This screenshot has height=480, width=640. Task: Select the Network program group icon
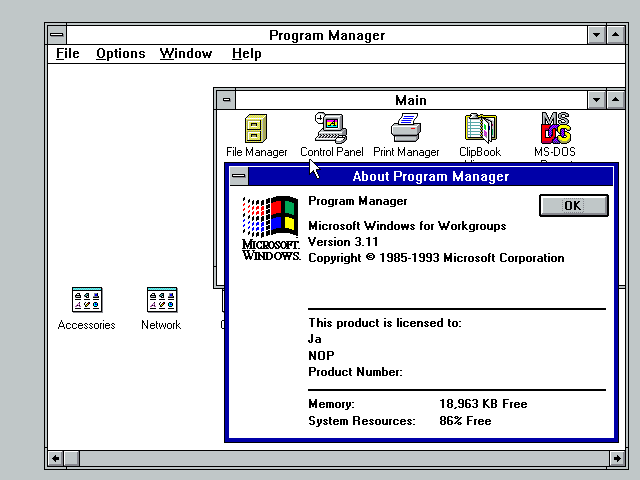click(x=162, y=300)
